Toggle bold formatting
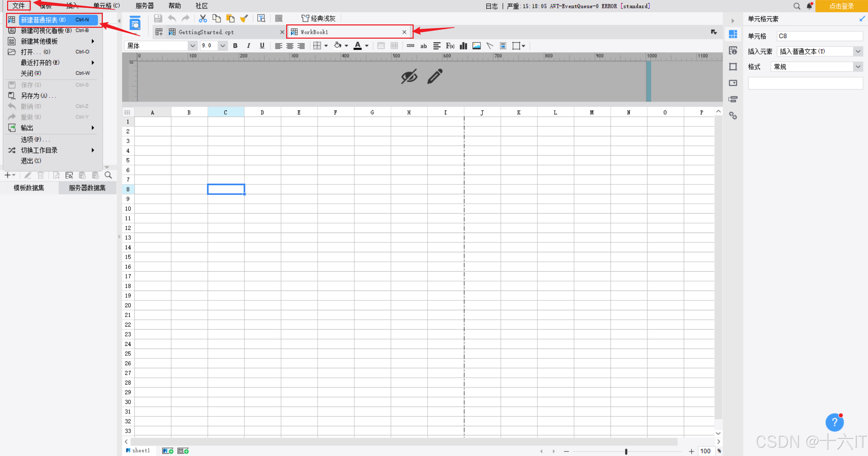The width and height of the screenshot is (868, 456). click(x=235, y=46)
